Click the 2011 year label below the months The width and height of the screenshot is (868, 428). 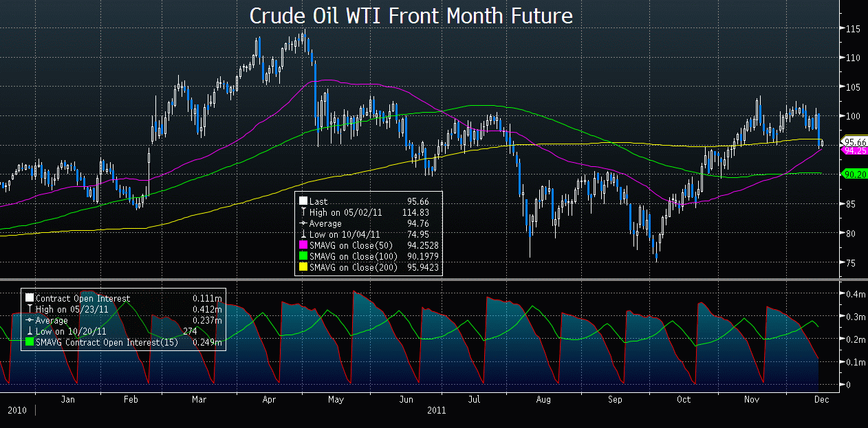pos(435,410)
